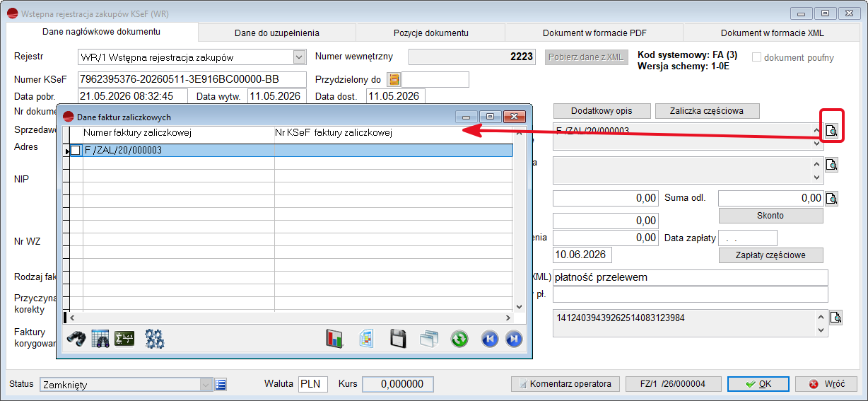Open the Pozycje dokumentu tab
Viewport: 868px width, 401px height.
click(431, 33)
